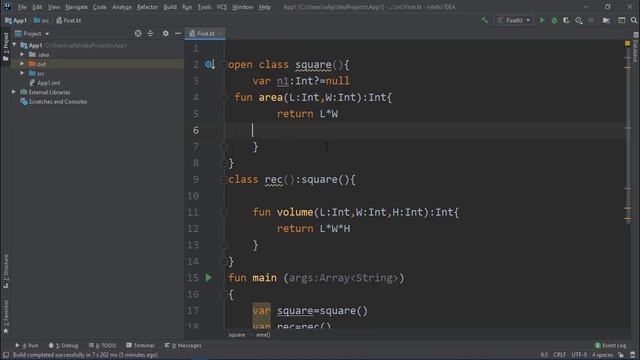
Task: Run the program with the green Run icon
Action: 542,20
